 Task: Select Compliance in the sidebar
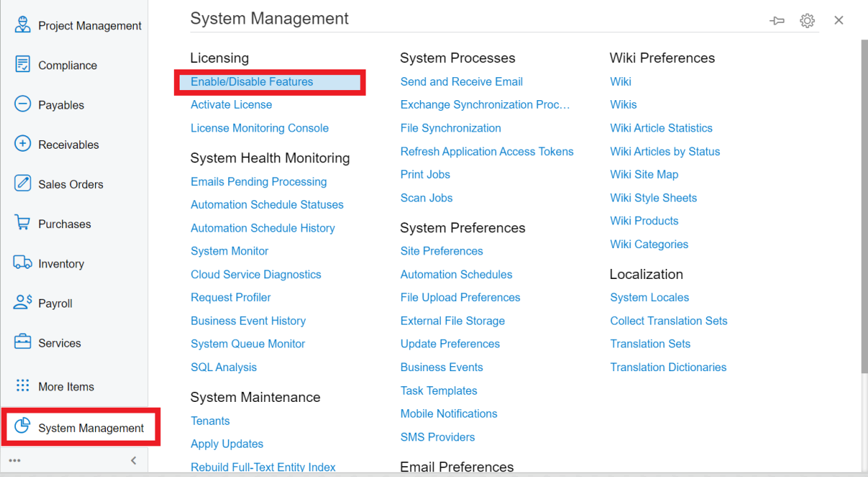coord(67,64)
